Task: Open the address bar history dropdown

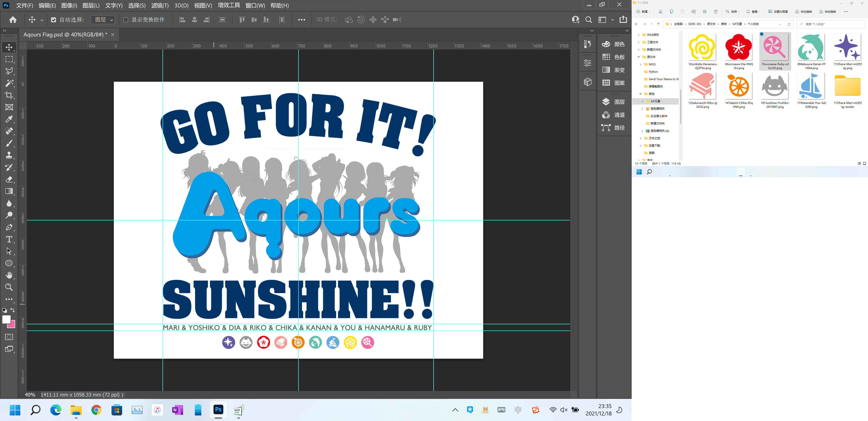Action: click(x=780, y=24)
